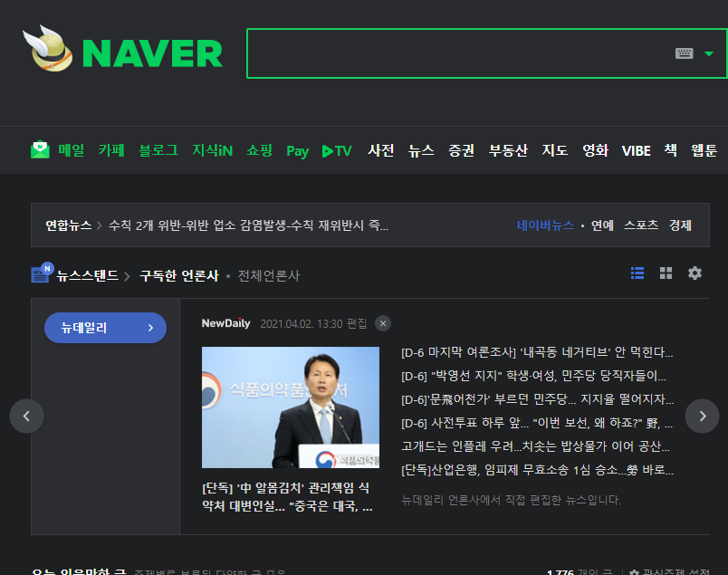Viewport: 728px width, 575px height.
Task: Open 연합뉴스 link in news ticker
Action: click(x=69, y=225)
